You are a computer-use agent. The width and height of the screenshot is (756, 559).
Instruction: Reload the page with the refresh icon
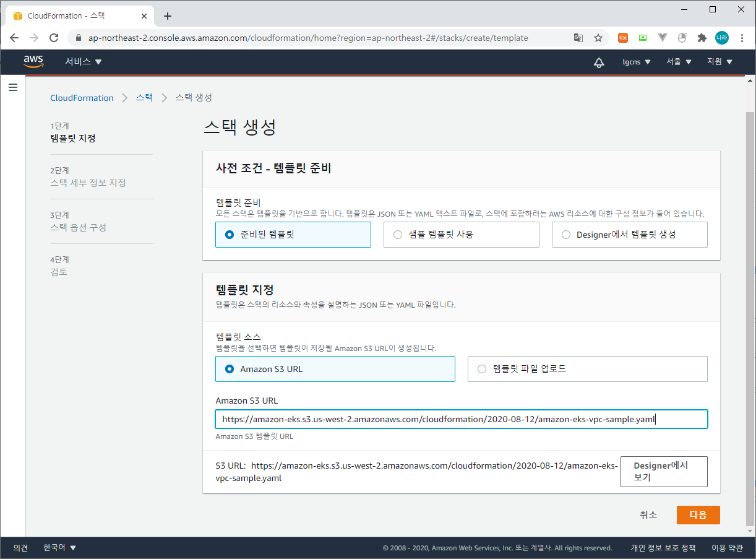(x=54, y=38)
